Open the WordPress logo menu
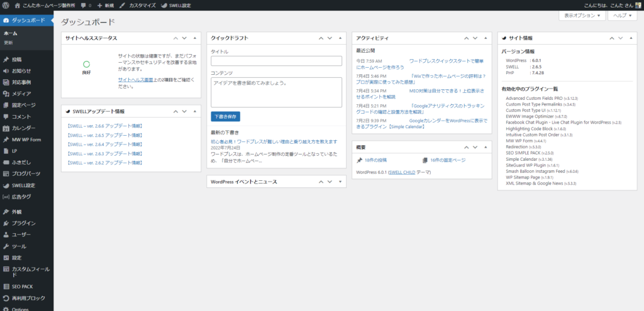644x311 pixels. 6,6
